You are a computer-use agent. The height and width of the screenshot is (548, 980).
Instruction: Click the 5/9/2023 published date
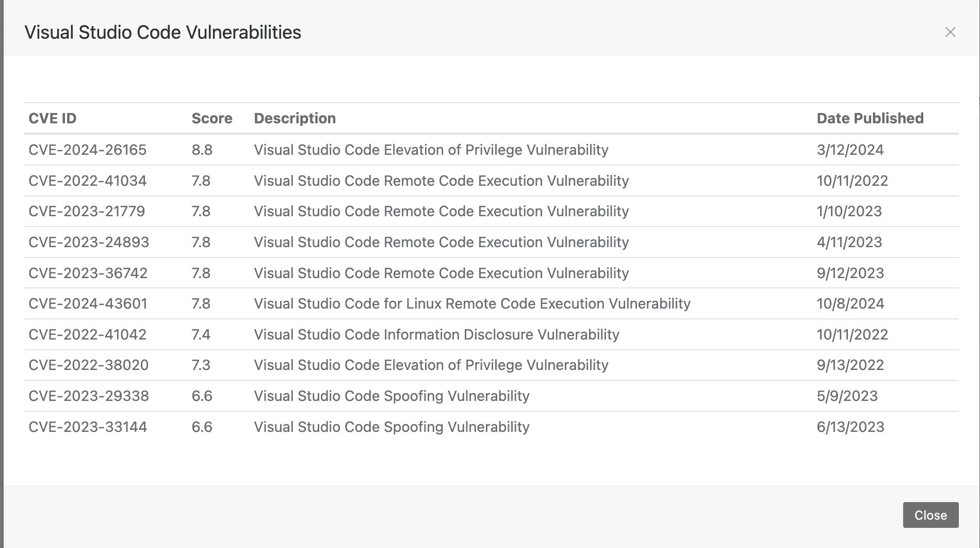(x=847, y=396)
